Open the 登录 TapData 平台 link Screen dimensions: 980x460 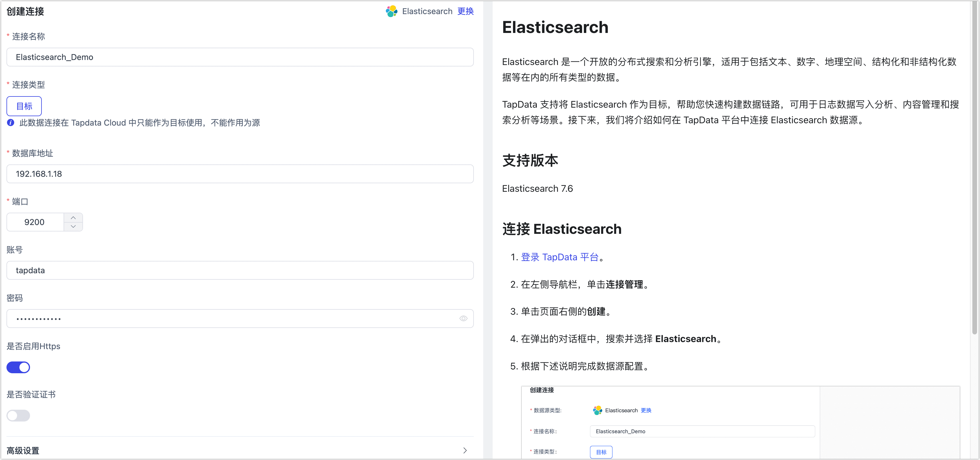pos(559,257)
